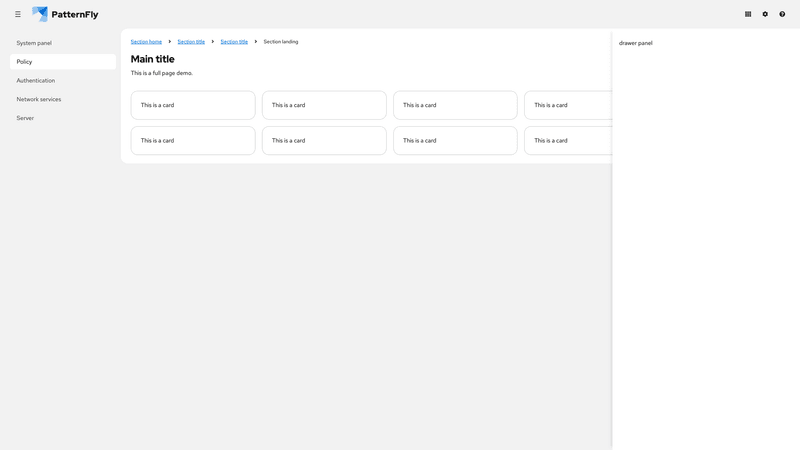This screenshot has height=450, width=800.
Task: Click the first Section title breadcrumb
Action: (191, 42)
